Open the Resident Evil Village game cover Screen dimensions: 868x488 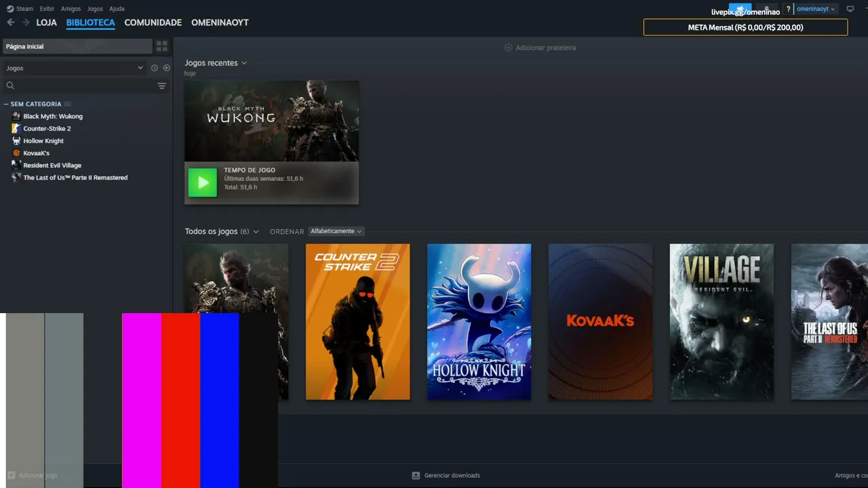[722, 322]
